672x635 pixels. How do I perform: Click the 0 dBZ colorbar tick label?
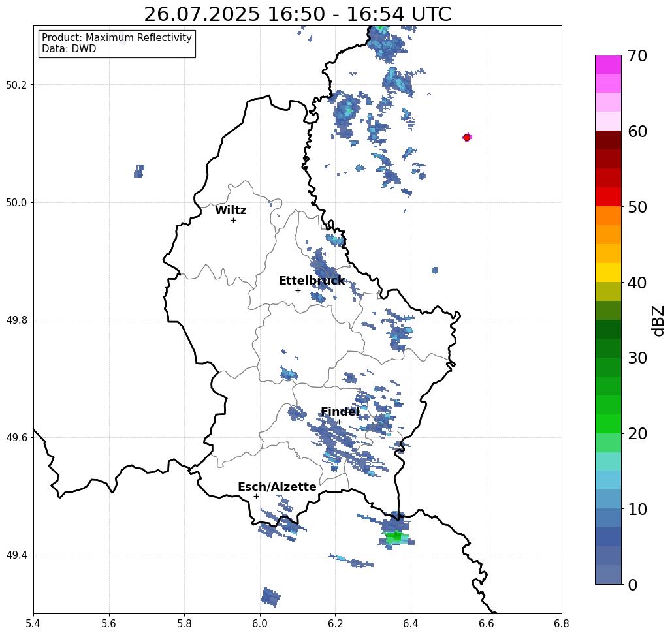[633, 585]
